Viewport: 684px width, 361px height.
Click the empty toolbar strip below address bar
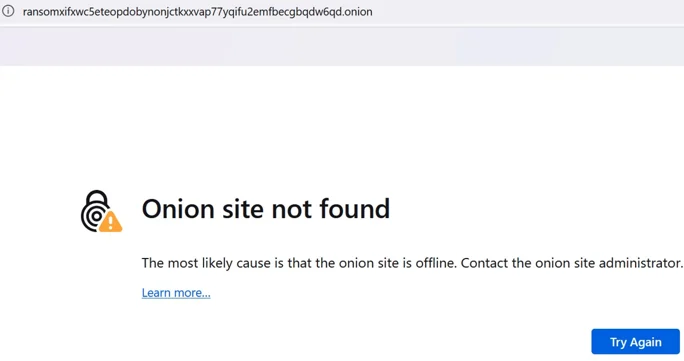[342, 46]
